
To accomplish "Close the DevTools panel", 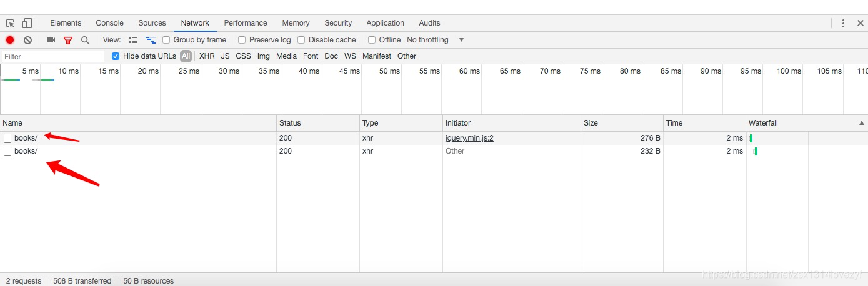I will (x=861, y=23).
